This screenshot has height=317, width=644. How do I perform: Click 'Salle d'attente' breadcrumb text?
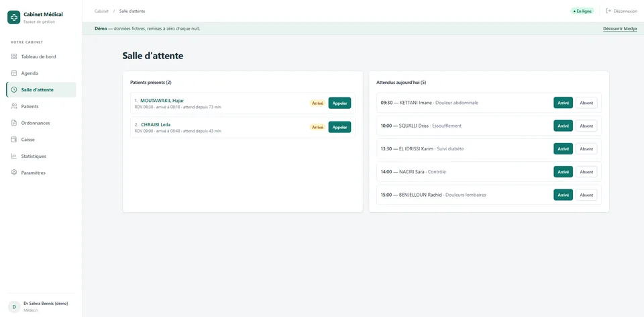click(x=132, y=11)
